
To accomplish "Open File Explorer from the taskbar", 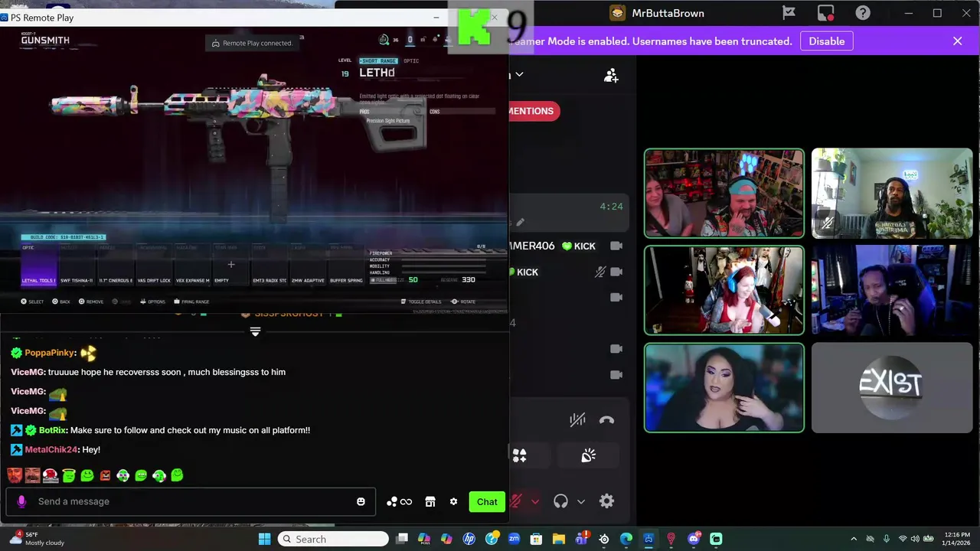I will 559,539.
